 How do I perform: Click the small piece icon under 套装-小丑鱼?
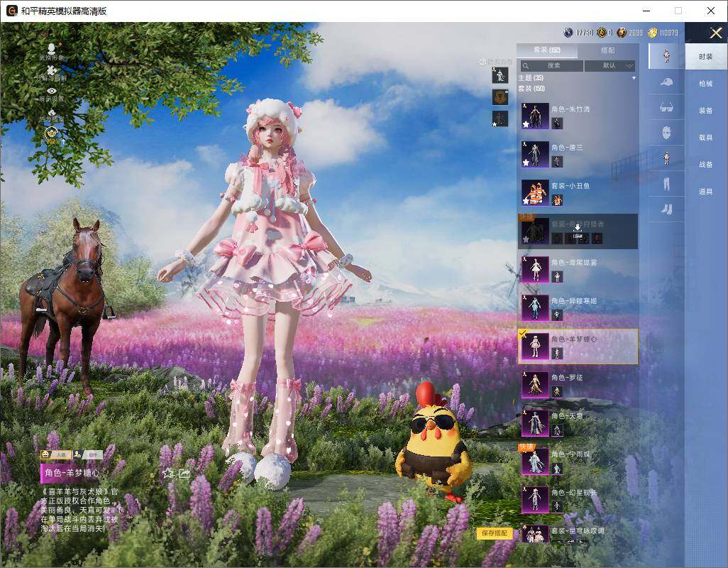[x=557, y=200]
